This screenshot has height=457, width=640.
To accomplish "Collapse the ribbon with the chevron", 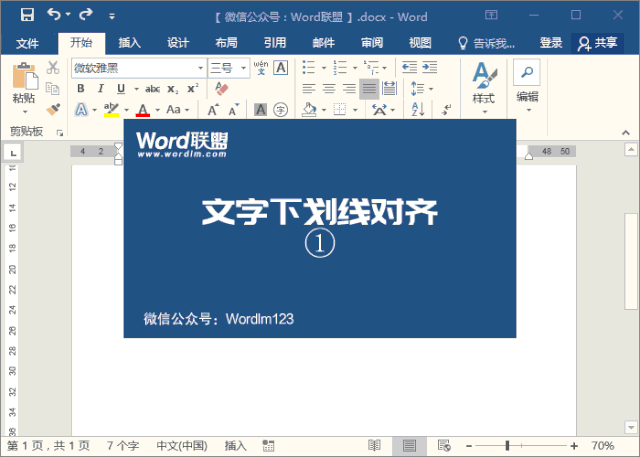I will click(625, 133).
